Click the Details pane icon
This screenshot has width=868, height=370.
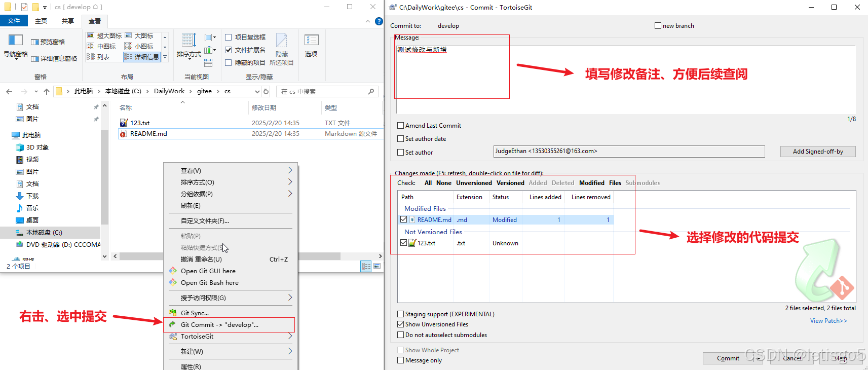(x=35, y=59)
